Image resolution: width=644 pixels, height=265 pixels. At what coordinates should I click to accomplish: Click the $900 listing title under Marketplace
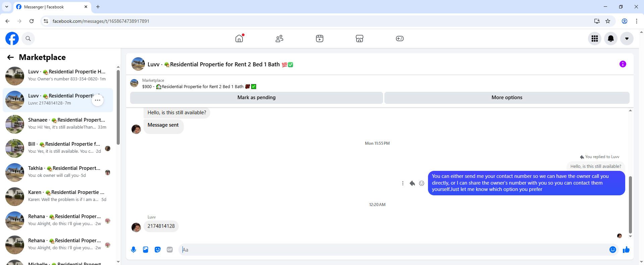tap(199, 87)
